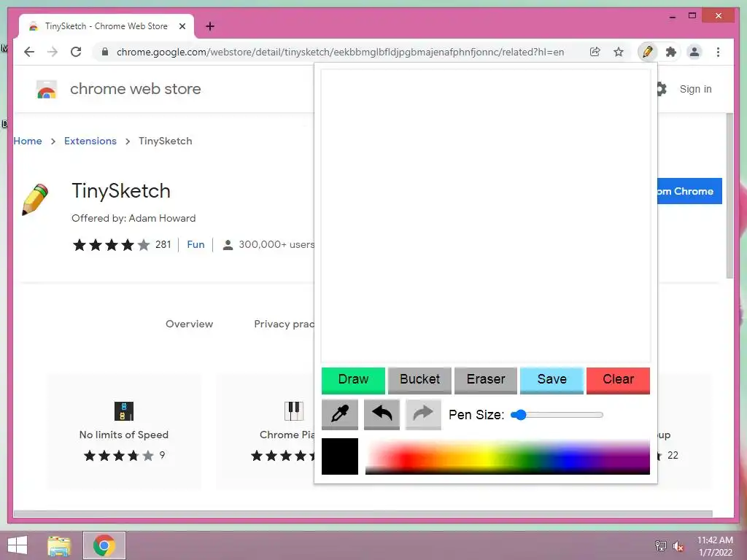Go back to the previous page
Image resolution: width=747 pixels, height=560 pixels.
29,52
